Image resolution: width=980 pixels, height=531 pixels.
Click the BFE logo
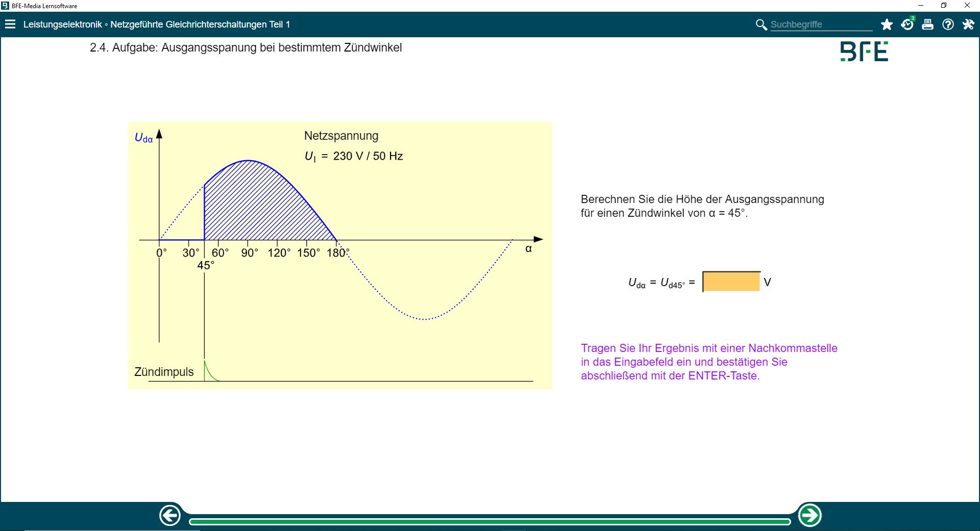point(864,52)
